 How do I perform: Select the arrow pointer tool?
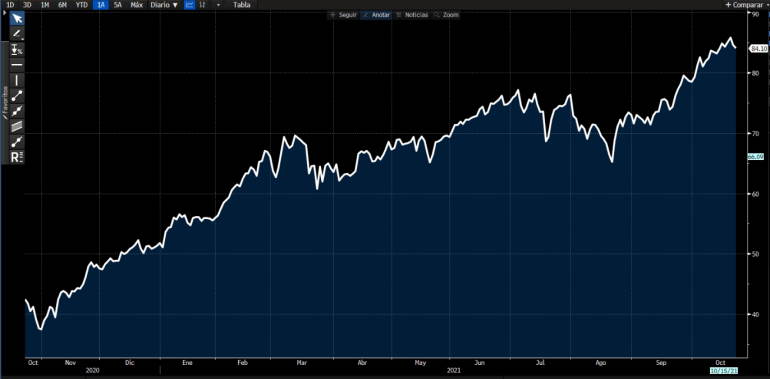pyautogui.click(x=17, y=19)
